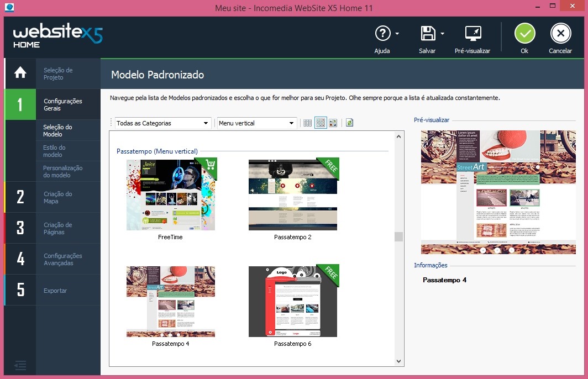This screenshot has height=379, width=588.
Task: Click the FreeTime template label
Action: 170,238
